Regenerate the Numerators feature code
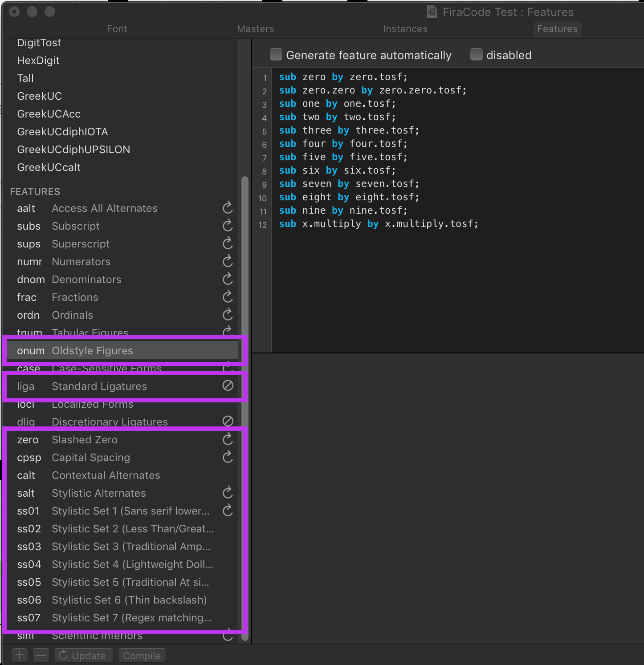This screenshot has width=644, height=665. [228, 261]
